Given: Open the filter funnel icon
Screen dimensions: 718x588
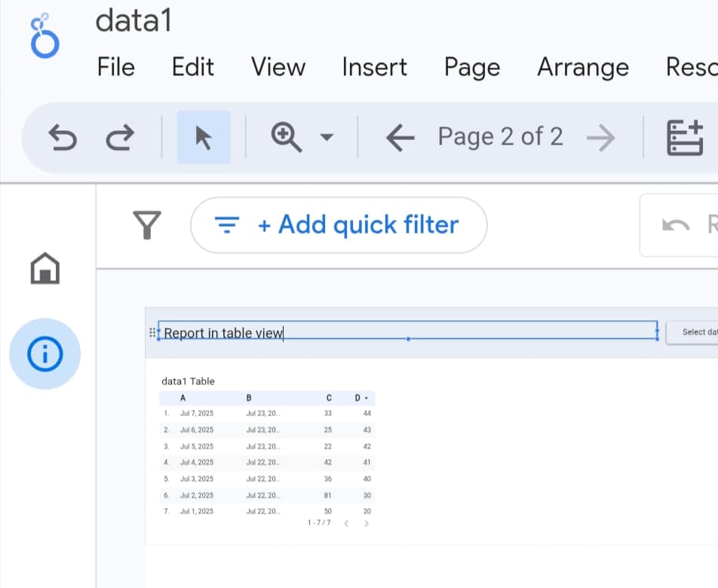Looking at the screenshot, I should point(147,225).
